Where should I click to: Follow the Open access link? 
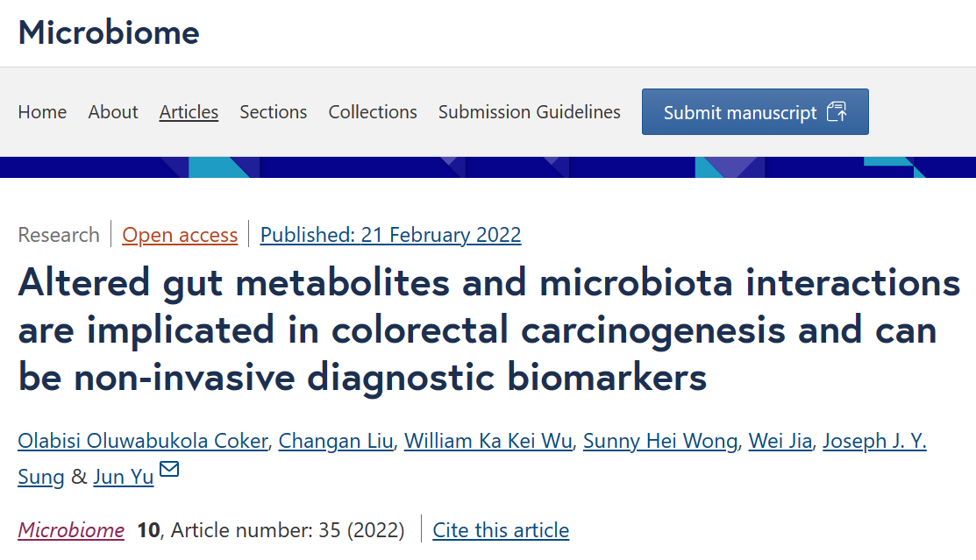coord(180,235)
